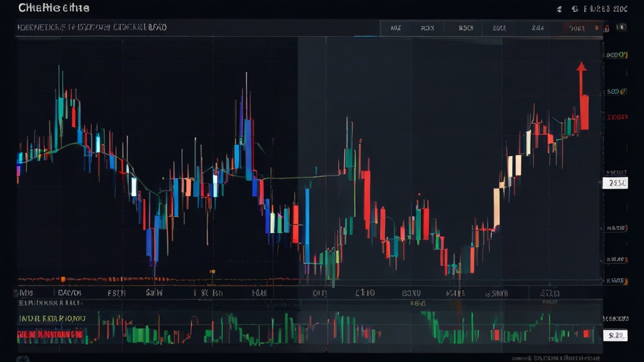Click the small orange marker on the chart baseline
This screenshot has width=644, height=362.
coord(212,272)
